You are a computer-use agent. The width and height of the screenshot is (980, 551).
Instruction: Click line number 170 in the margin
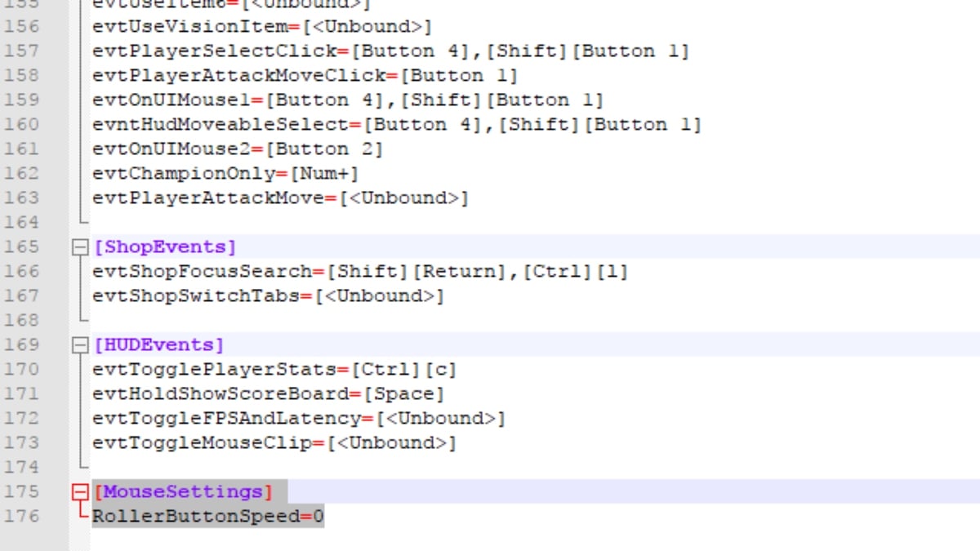22,369
